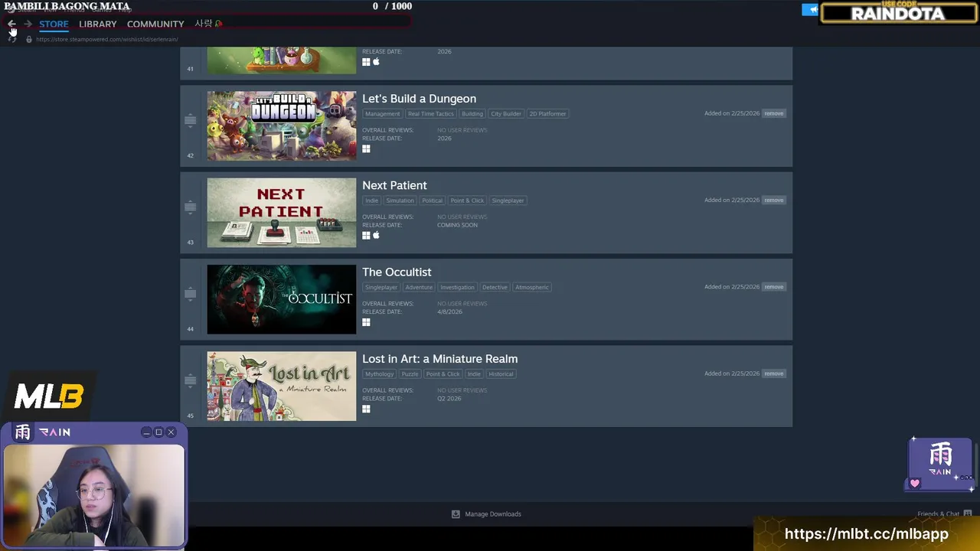Click the COMING SOON release date text
The width and height of the screenshot is (980, 551).
(457, 225)
